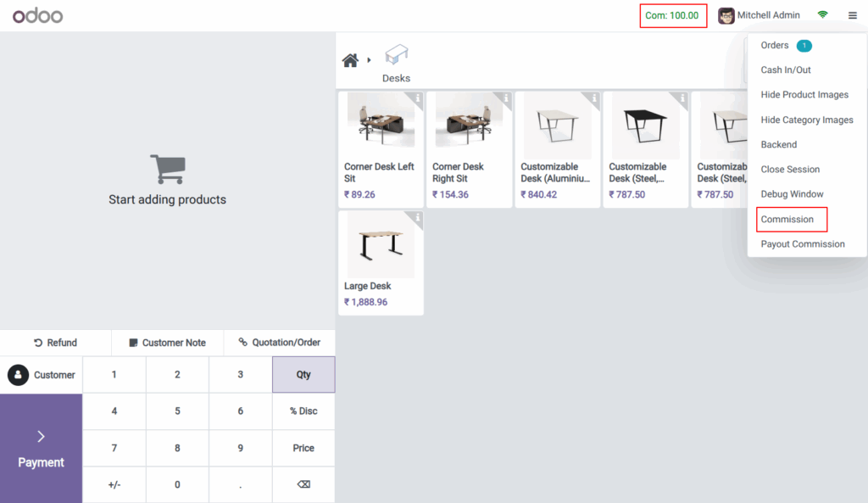
Task: Open the hamburger menu
Action: pyautogui.click(x=853, y=14)
